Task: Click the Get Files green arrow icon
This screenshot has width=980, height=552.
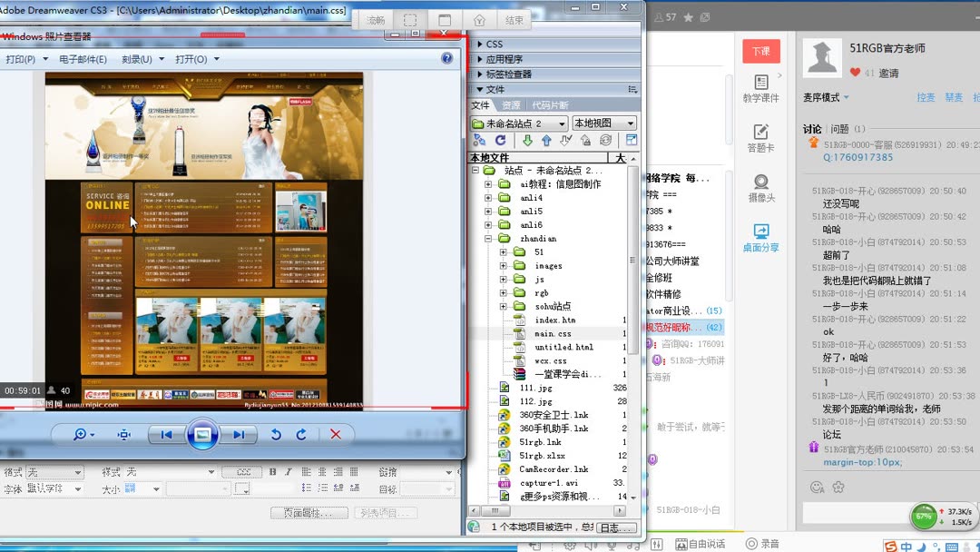Action: coord(529,140)
